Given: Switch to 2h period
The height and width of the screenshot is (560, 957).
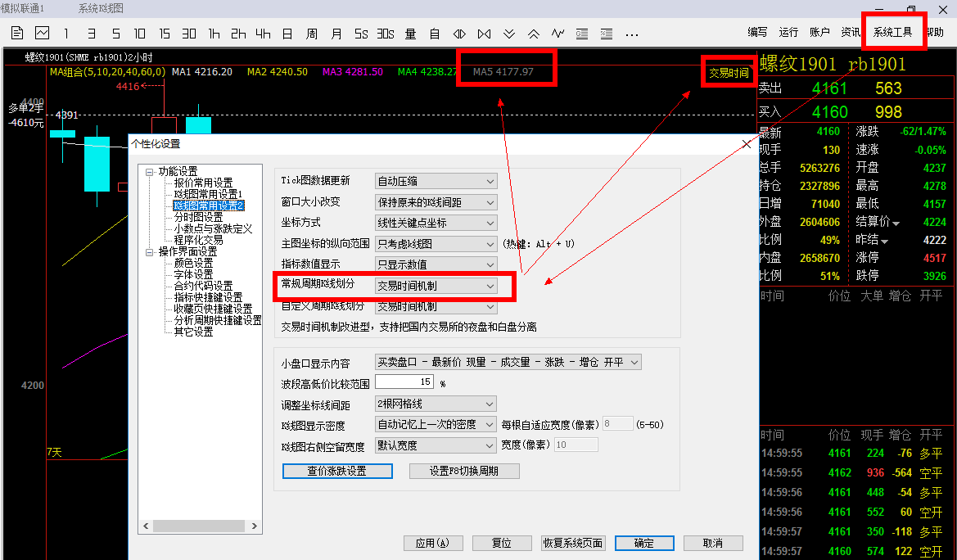Looking at the screenshot, I should pyautogui.click(x=239, y=34).
